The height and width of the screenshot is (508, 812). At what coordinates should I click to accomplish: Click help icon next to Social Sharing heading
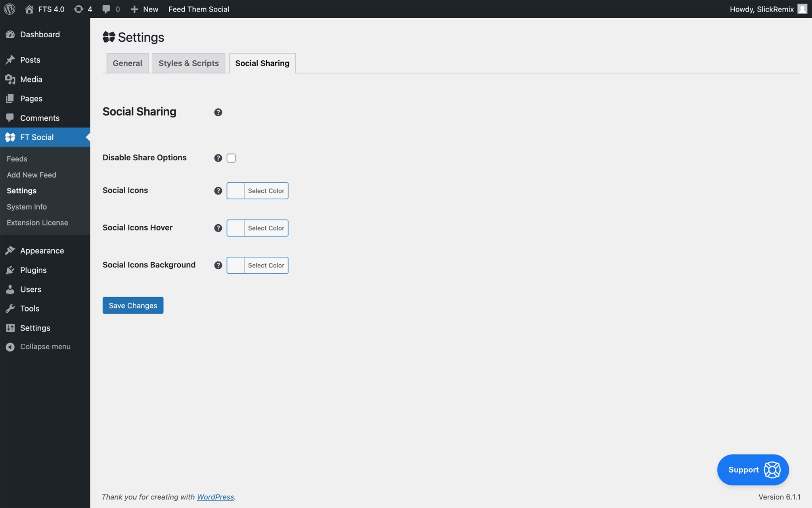point(218,112)
